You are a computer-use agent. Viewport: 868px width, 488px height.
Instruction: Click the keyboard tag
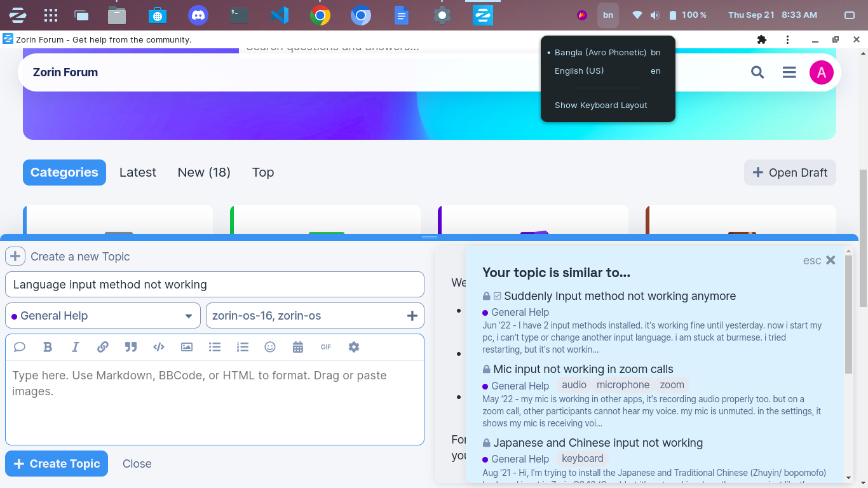coord(582,459)
